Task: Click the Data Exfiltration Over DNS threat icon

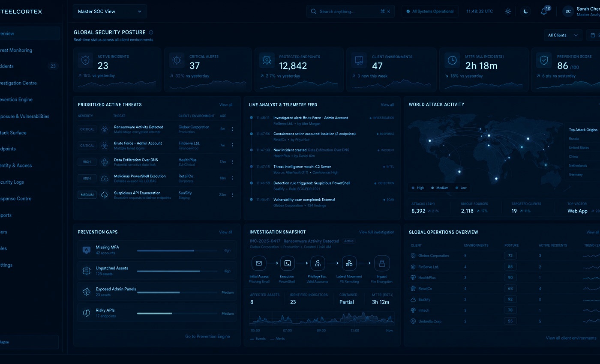Action: click(105, 162)
